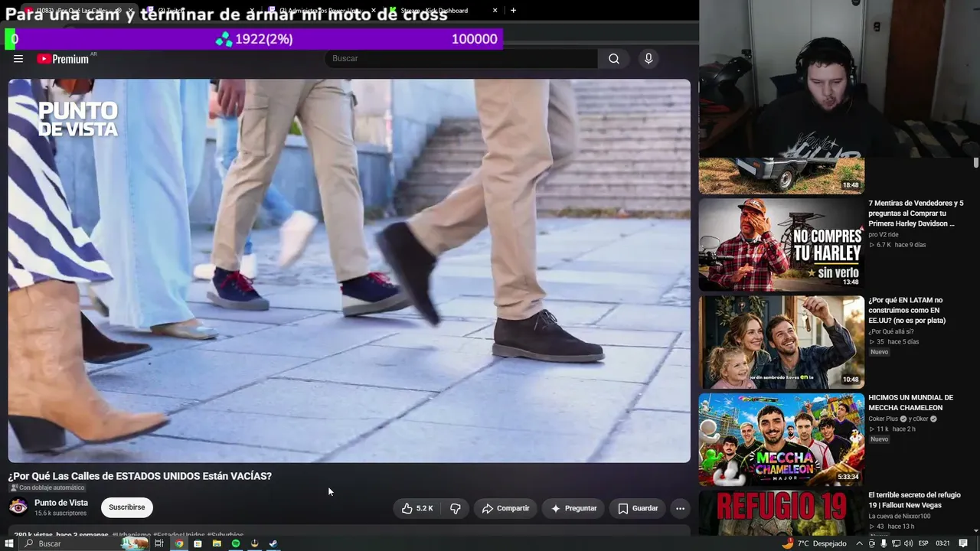Open '¿Por qué EN LATAM no construimos' title
Image resolution: width=980 pixels, height=551 pixels.
(906, 311)
